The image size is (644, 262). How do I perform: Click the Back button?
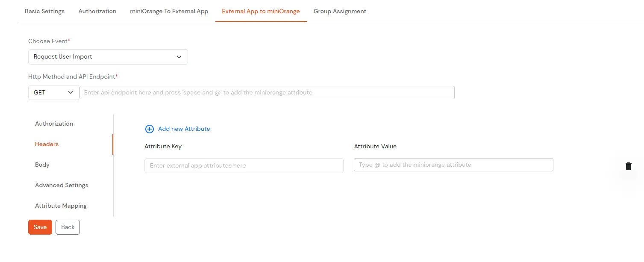tap(67, 227)
